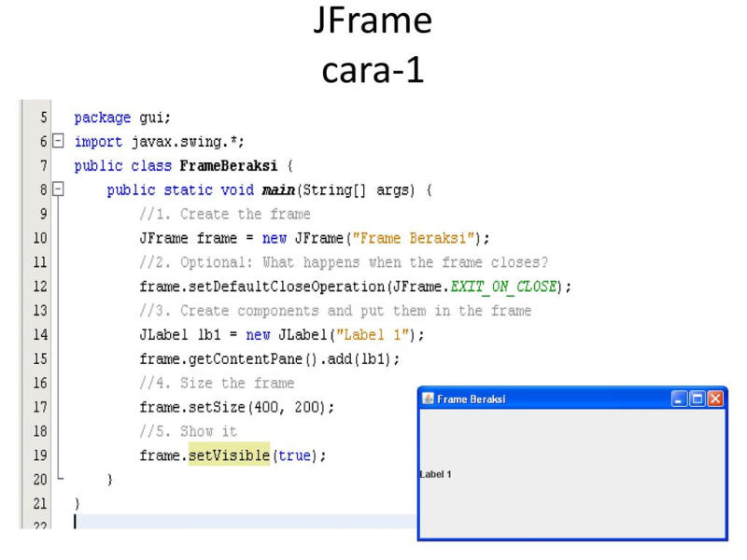The height and width of the screenshot is (560, 747).
Task: Click 'setDefaultCloseOperation' on line 12
Action: tap(287, 287)
